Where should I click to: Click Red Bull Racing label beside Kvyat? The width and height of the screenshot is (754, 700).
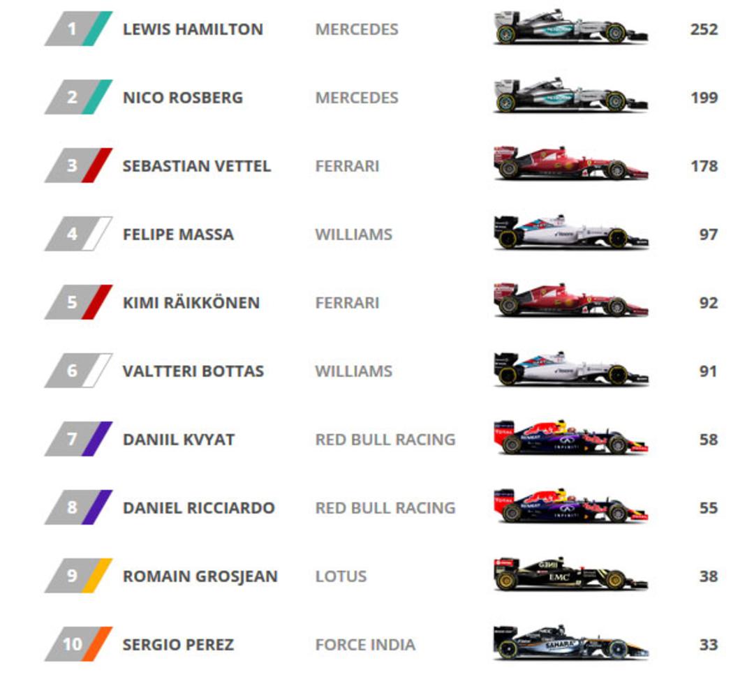[385, 440]
